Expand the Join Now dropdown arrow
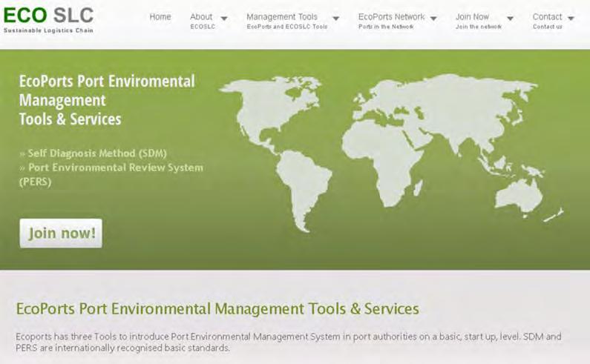 (510, 19)
